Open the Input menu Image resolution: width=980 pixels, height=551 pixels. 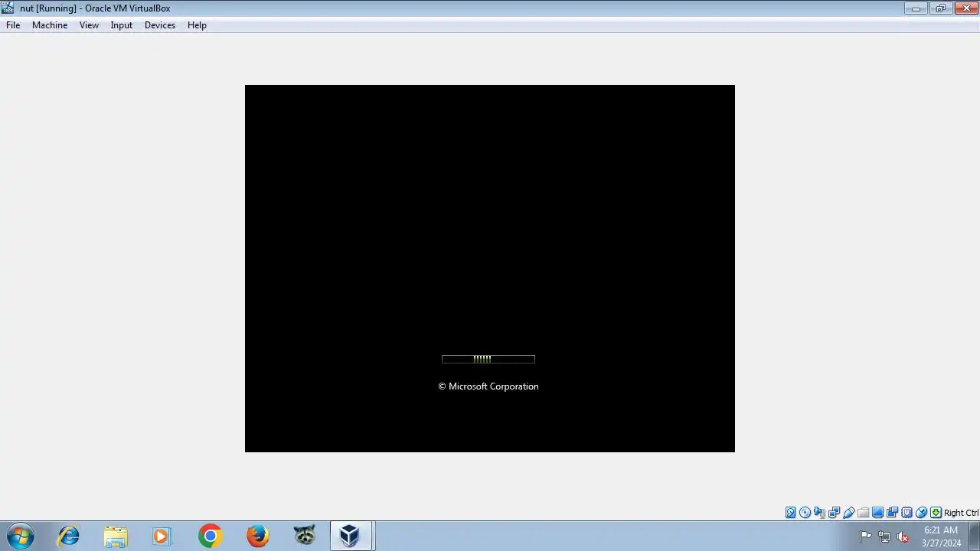pyautogui.click(x=121, y=25)
